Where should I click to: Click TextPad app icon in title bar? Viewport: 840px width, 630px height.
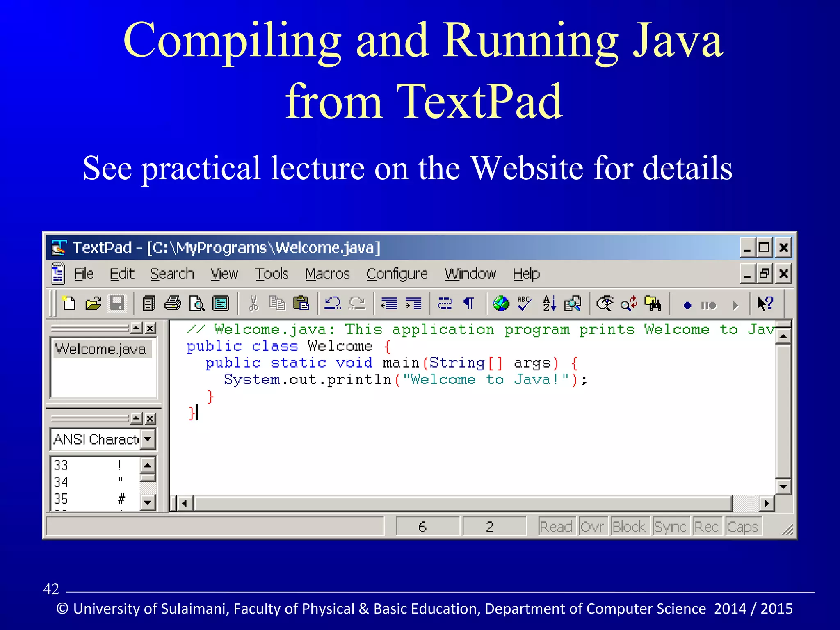click(x=59, y=247)
